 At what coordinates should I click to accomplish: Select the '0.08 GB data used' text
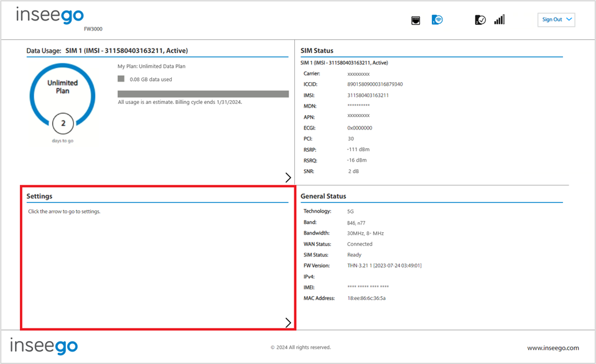[x=151, y=80]
